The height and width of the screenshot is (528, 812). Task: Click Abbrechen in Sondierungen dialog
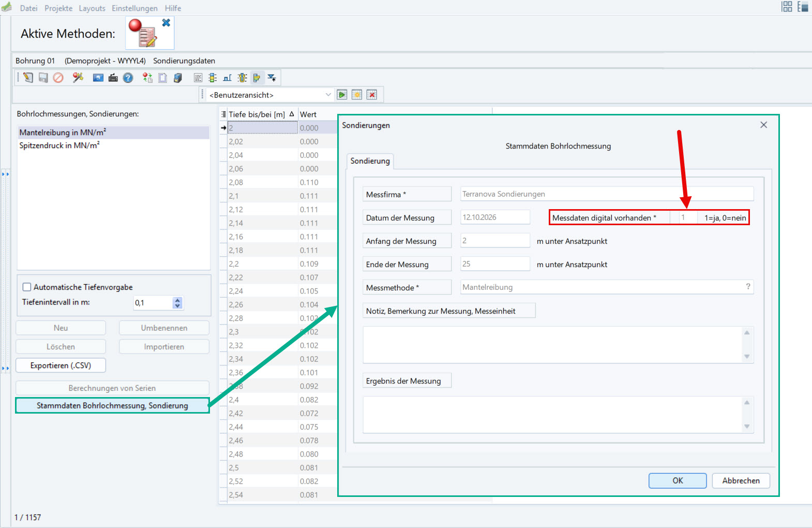[x=741, y=480]
